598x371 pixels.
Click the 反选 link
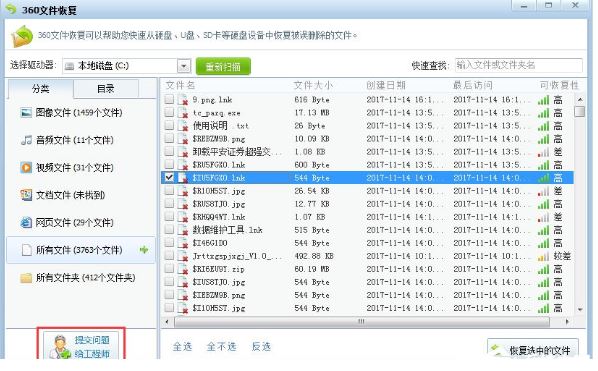click(261, 347)
